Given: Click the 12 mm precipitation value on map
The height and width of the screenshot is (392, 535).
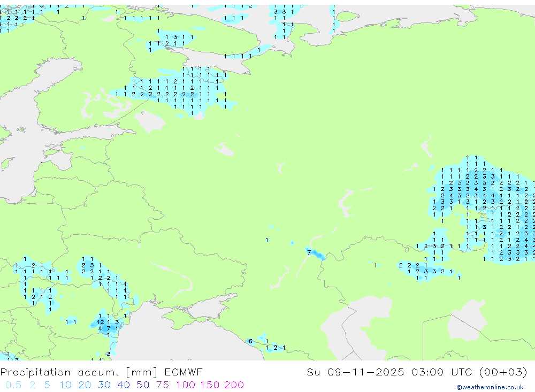Looking at the screenshot, I should coord(101,322).
